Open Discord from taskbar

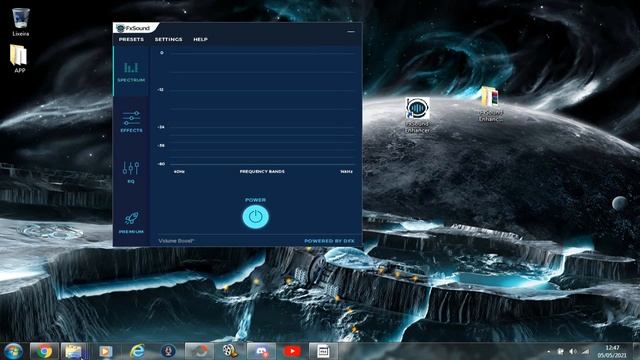click(261, 351)
